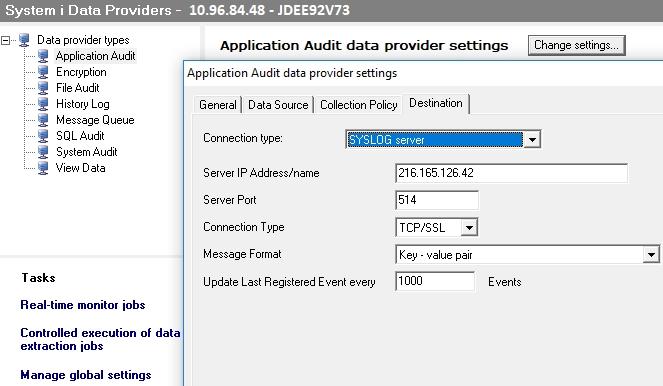Switch to the General tab
Viewport: 663px width, 386px height.
coord(218,105)
